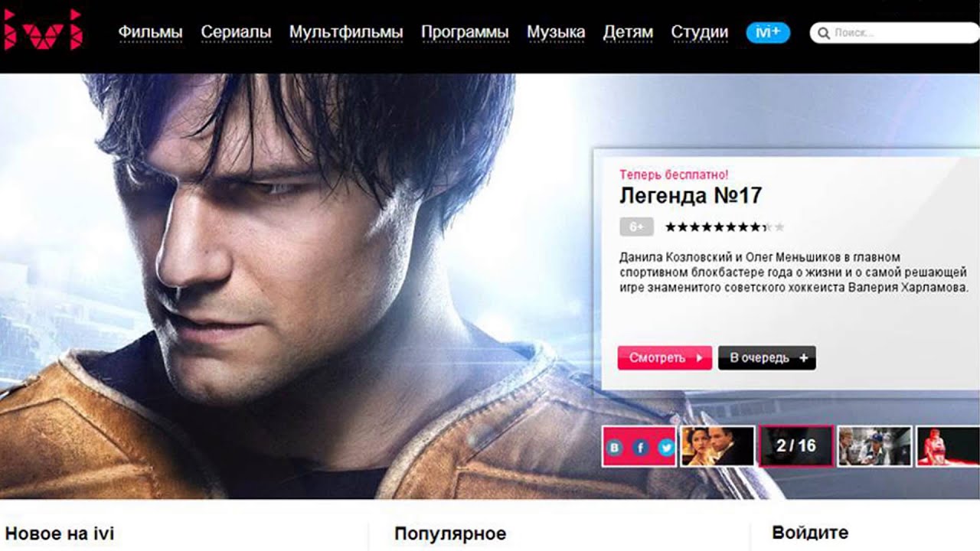The width and height of the screenshot is (980, 551).
Task: Select the couple movie thumbnail in carousel
Action: coord(717,446)
